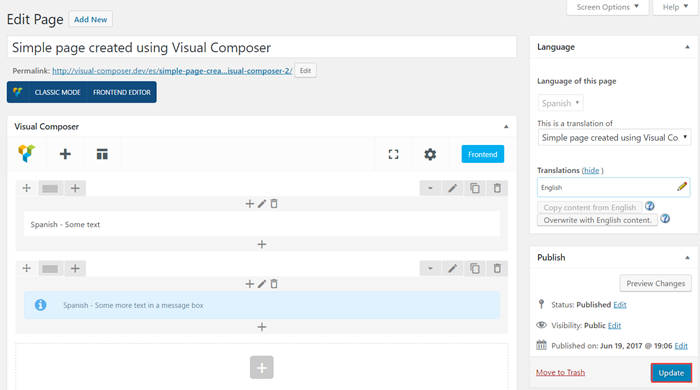Click the Translations hide link

point(591,170)
